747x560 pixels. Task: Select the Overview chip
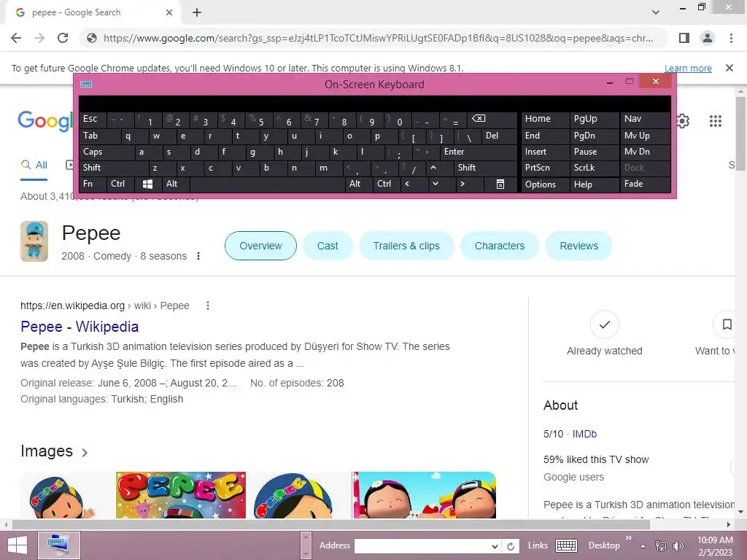[260, 246]
